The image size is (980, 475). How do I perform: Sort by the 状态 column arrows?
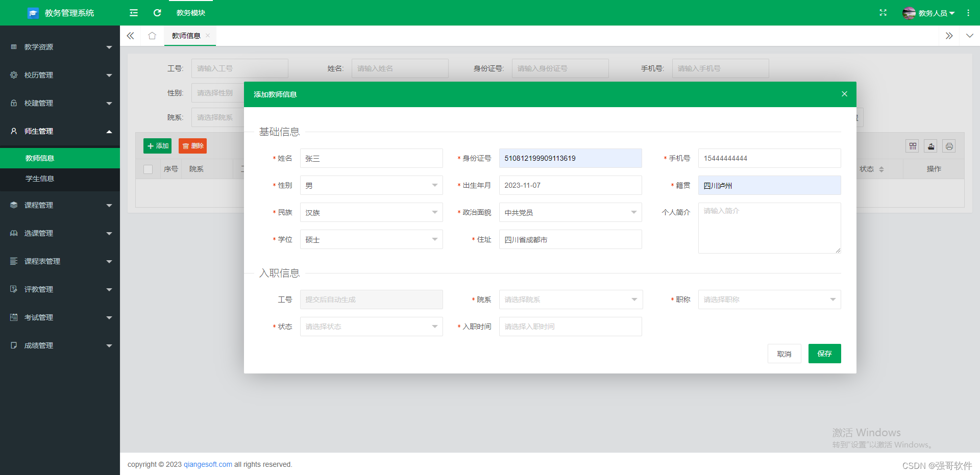[881, 169]
